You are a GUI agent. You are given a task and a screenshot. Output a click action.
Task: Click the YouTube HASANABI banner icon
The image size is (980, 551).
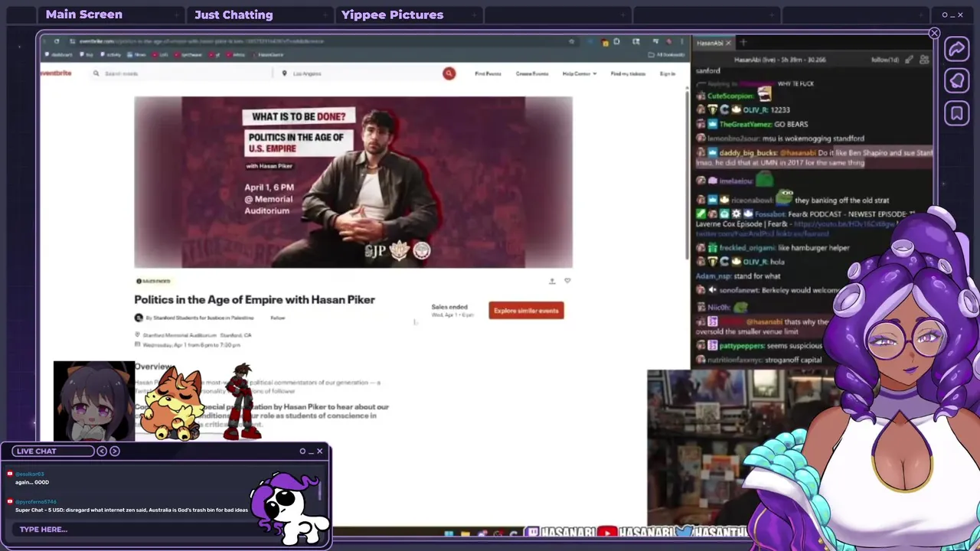pyautogui.click(x=607, y=532)
